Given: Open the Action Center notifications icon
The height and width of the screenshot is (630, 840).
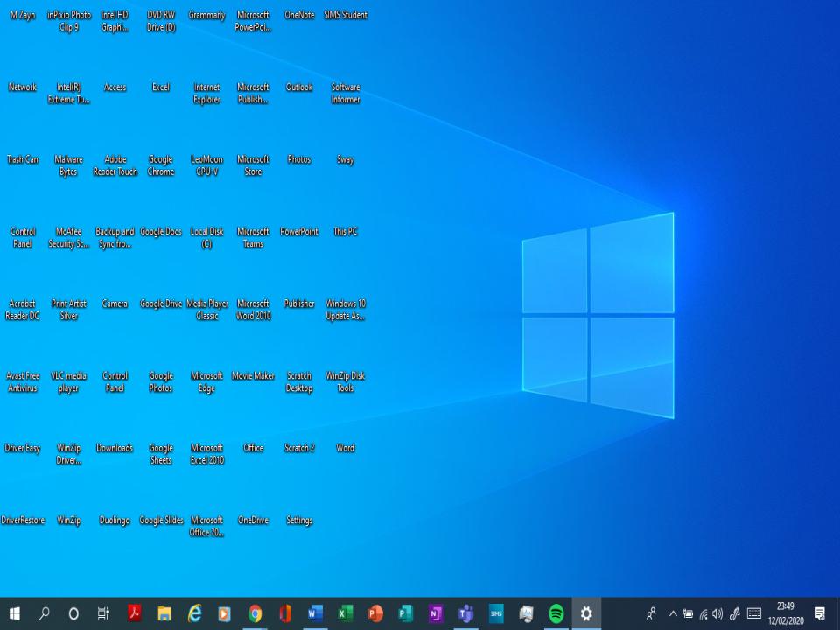Looking at the screenshot, I should (820, 613).
